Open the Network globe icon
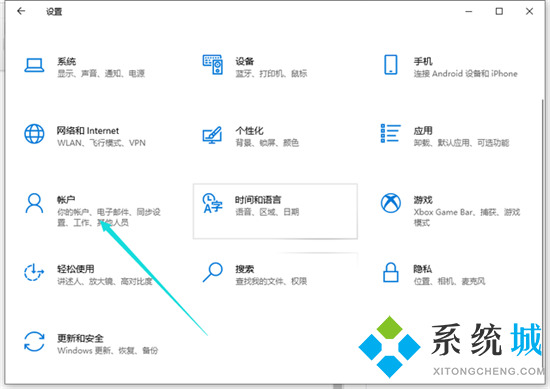Screen dimensions: 550x389 point(34,134)
